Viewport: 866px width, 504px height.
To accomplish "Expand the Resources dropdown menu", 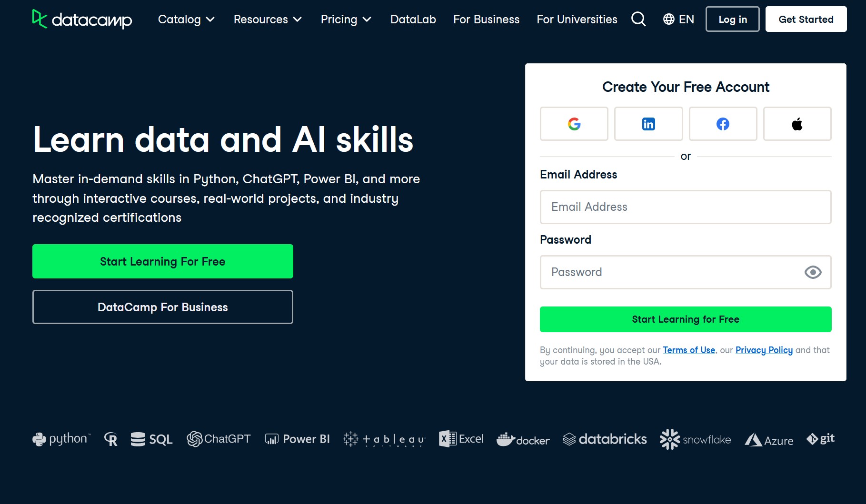I will [x=268, y=19].
